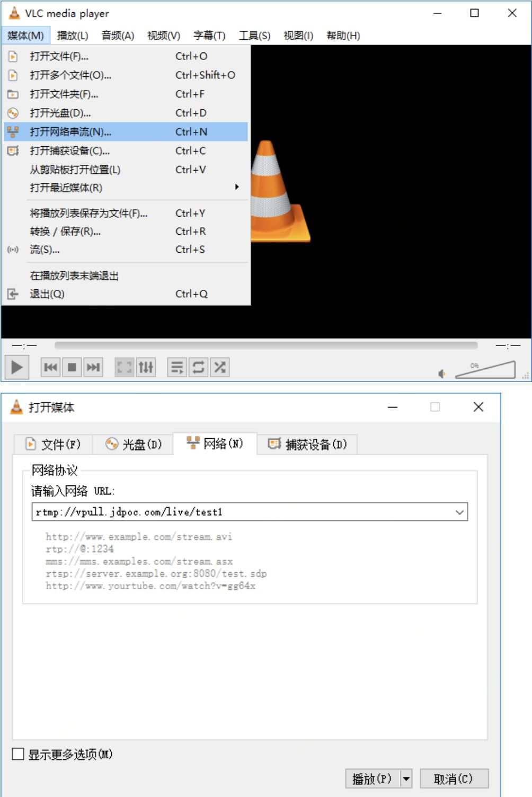The height and width of the screenshot is (797, 532).
Task: Open the 帮助(H) menu
Action: [x=343, y=36]
